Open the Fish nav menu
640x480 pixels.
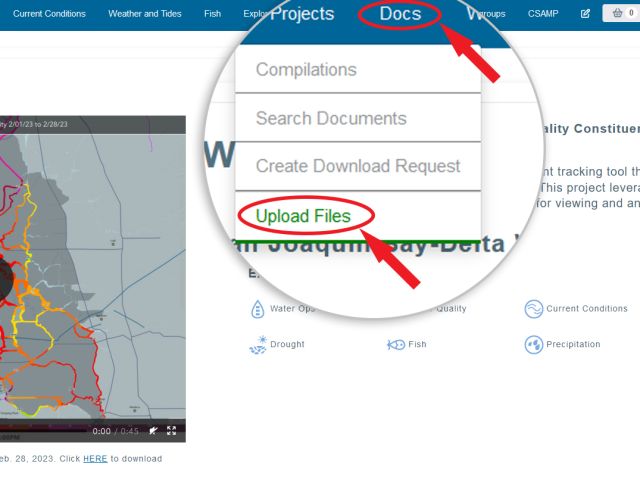coord(212,14)
